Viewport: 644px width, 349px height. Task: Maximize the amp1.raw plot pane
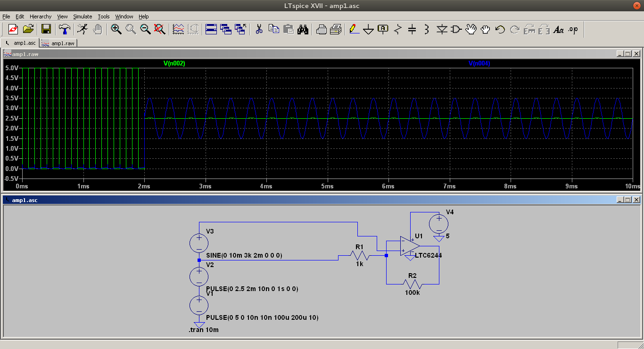(x=627, y=54)
